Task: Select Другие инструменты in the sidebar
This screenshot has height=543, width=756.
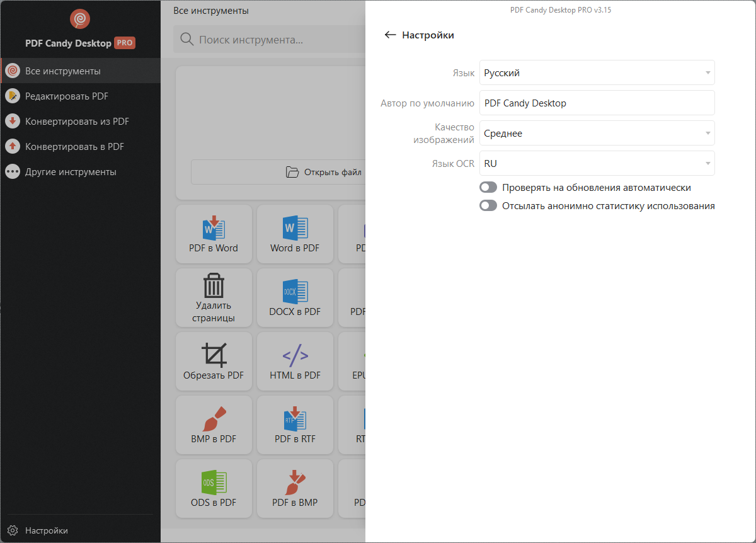Action: [80, 172]
